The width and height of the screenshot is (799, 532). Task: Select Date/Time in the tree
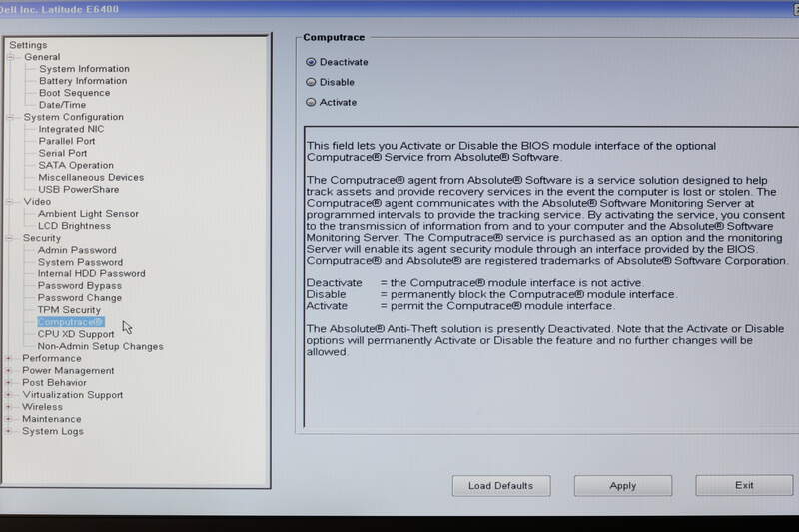tap(62, 105)
